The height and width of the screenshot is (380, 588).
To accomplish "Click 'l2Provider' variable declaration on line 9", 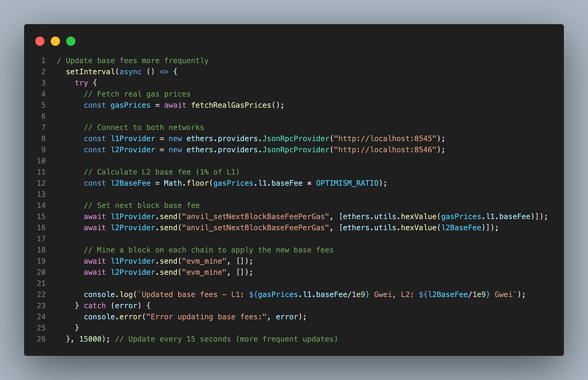I will pyautogui.click(x=133, y=150).
